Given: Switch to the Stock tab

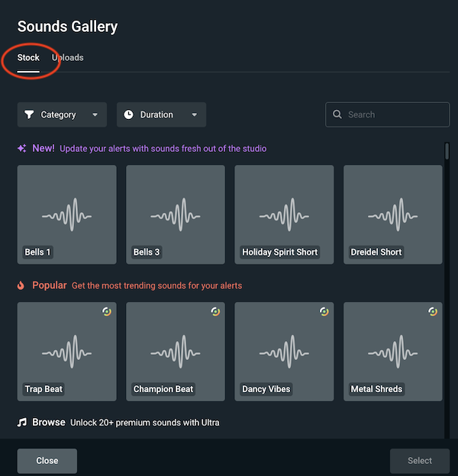Looking at the screenshot, I should click(x=28, y=58).
